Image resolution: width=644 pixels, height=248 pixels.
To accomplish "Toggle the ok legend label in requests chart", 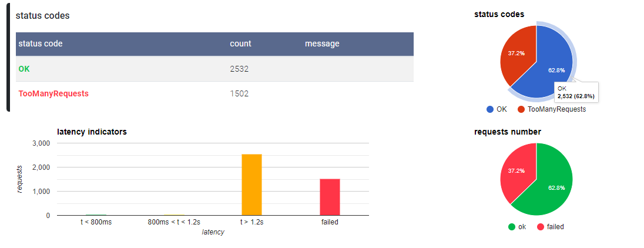I will pos(522,226).
